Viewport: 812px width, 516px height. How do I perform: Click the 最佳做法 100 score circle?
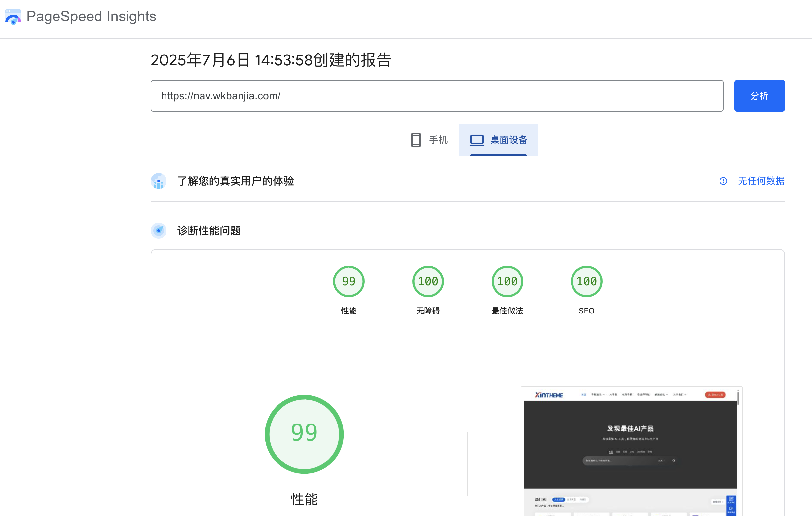click(x=507, y=281)
